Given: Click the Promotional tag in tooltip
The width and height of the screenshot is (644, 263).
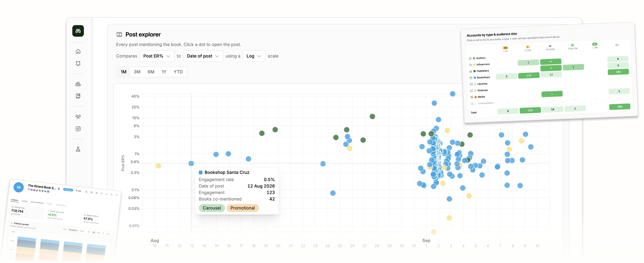Looking at the screenshot, I should [x=242, y=208].
